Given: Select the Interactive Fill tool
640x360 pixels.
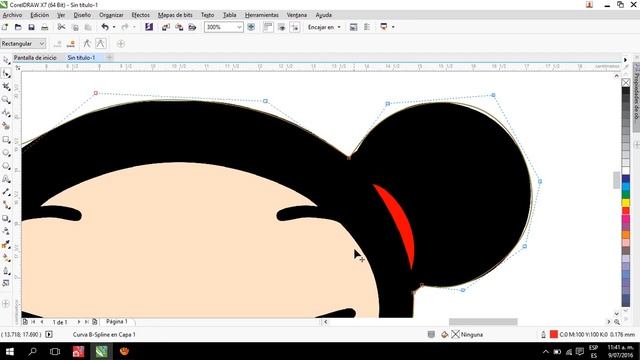Looking at the screenshot, I should pos(6,258).
